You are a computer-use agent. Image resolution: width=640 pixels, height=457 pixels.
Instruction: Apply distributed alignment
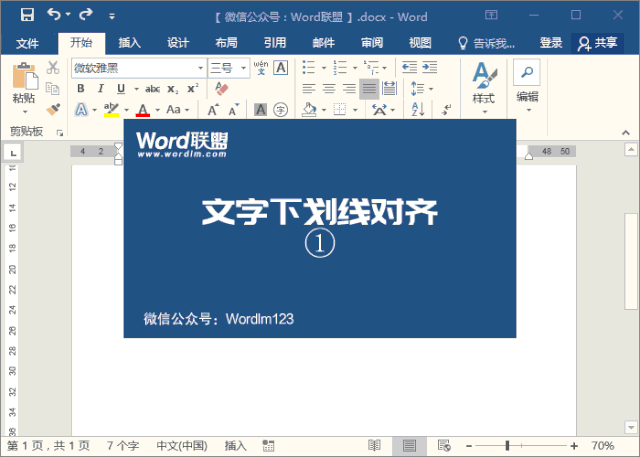pyautogui.click(x=389, y=88)
